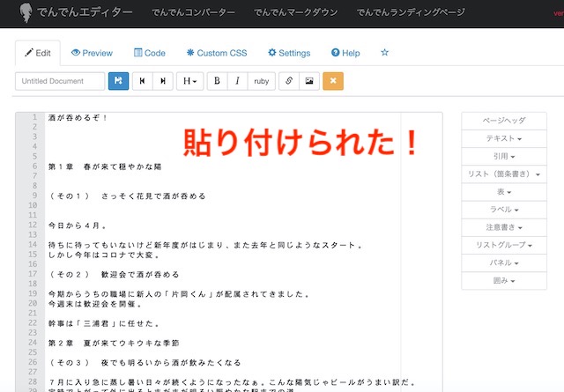Click the orange X clear button
The width and height of the screenshot is (564, 392).
point(333,80)
